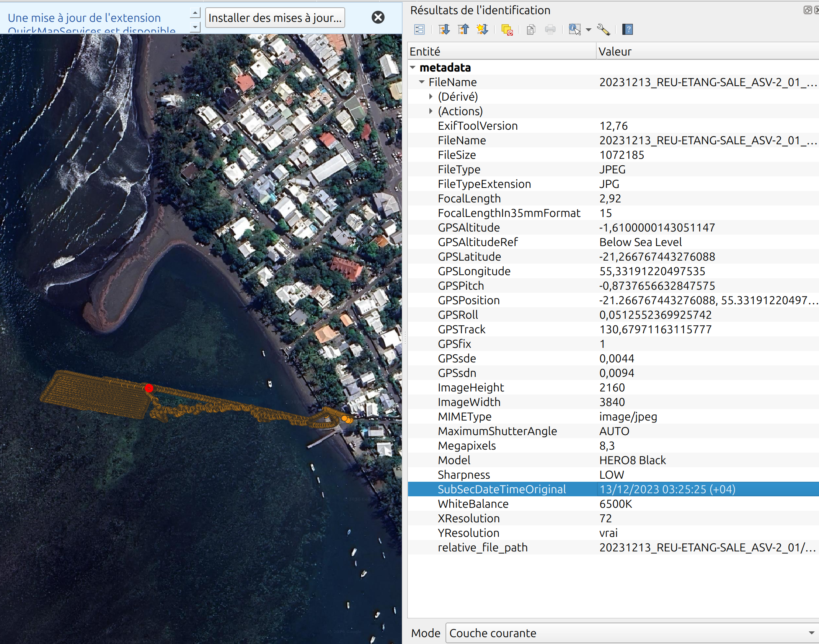819x644 pixels.
Task: Clear identify results with yellow layers icon
Action: point(507,29)
